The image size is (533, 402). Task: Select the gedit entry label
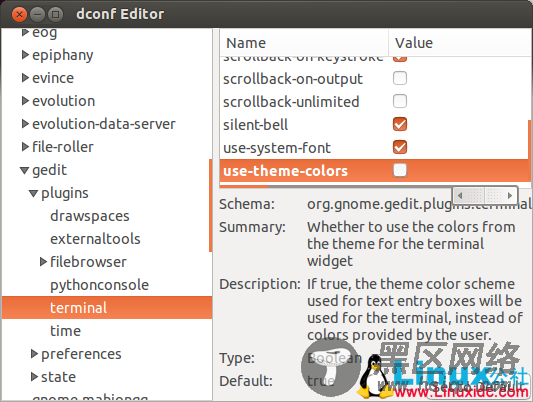[x=49, y=170]
